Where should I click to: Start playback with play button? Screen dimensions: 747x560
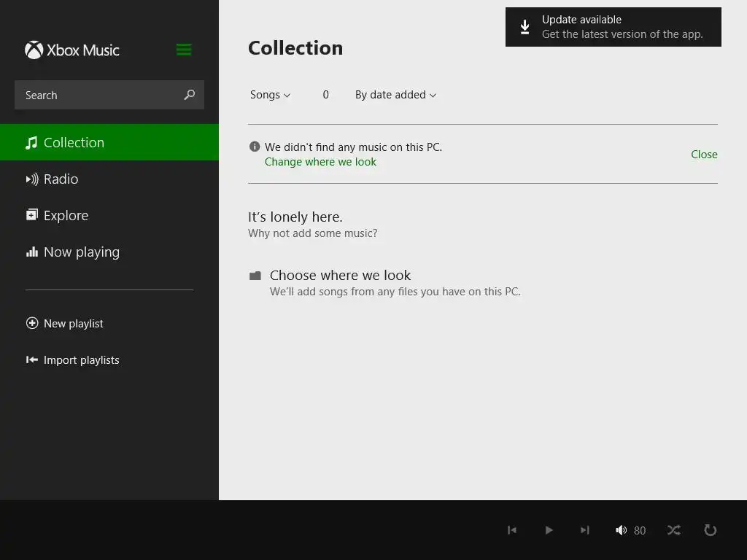(x=549, y=530)
